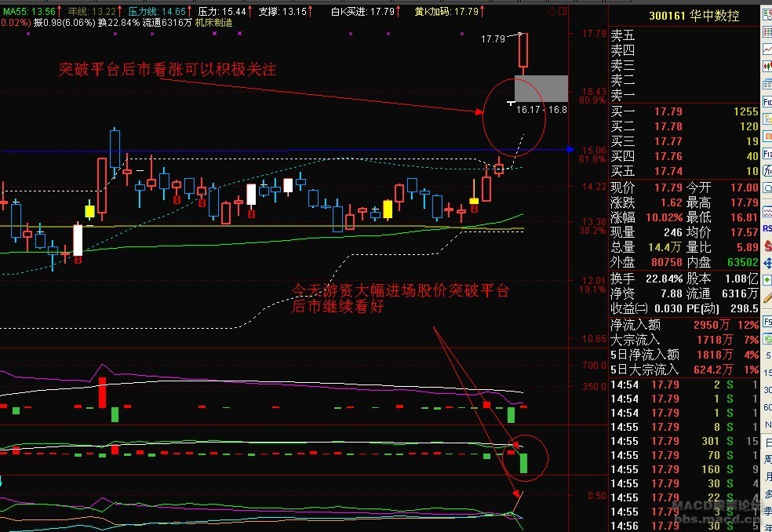The image size is (772, 532).
Task: Select the 周 weekly period tab
Action: [x=767, y=460]
